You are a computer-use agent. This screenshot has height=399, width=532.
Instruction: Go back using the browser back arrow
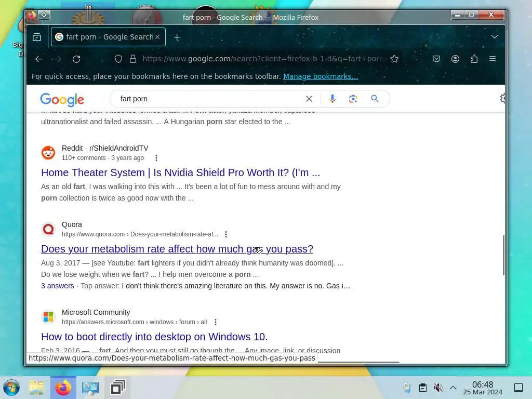pyautogui.click(x=39, y=59)
